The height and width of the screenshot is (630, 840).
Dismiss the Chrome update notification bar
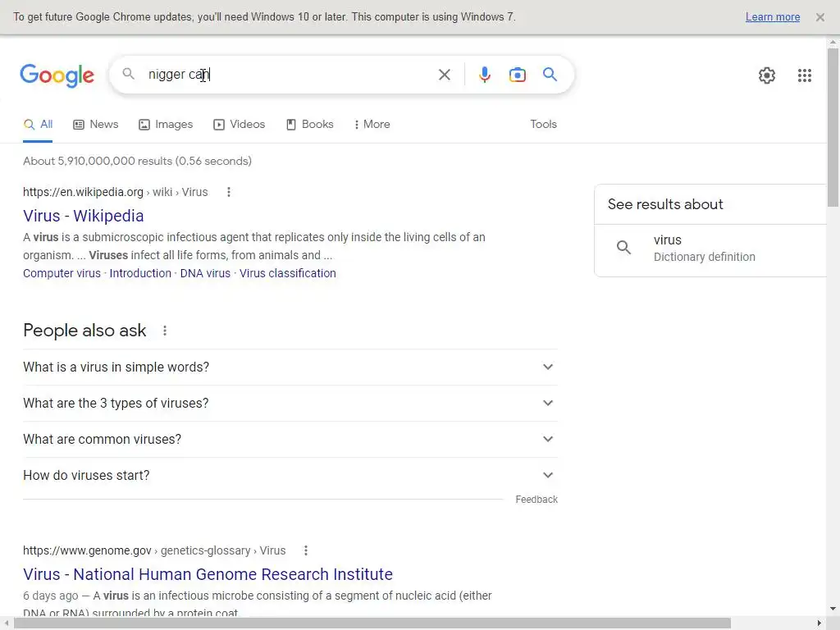819,17
